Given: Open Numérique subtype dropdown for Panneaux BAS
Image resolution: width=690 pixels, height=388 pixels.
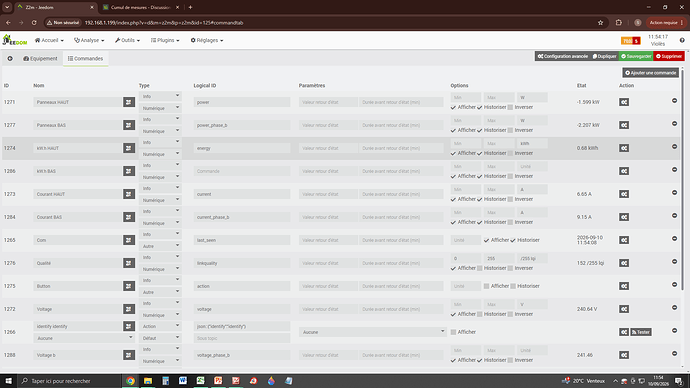Looking at the screenshot, I should 160,131.
